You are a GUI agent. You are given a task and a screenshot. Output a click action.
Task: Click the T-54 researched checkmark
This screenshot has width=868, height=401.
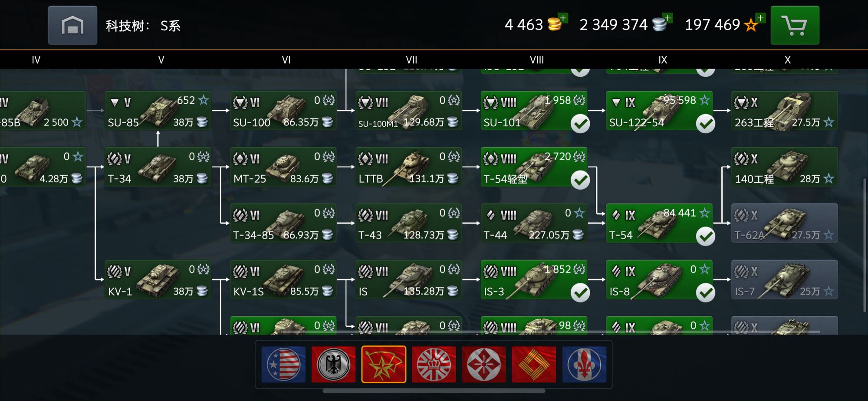pos(706,236)
